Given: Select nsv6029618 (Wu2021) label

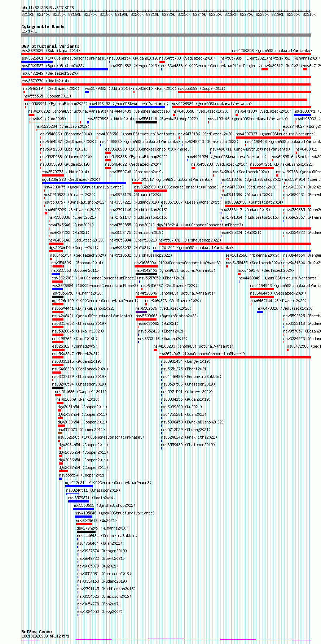Looking at the screenshot, I should [96, 521].
